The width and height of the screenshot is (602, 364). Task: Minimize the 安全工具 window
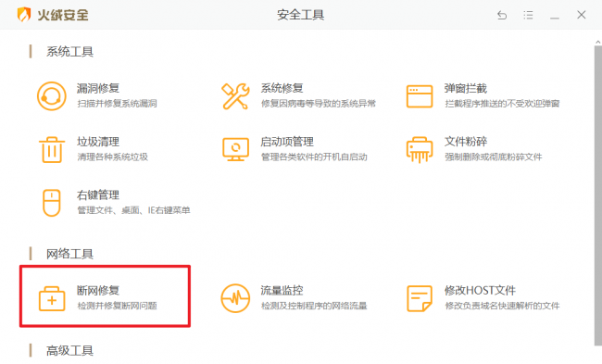(555, 18)
